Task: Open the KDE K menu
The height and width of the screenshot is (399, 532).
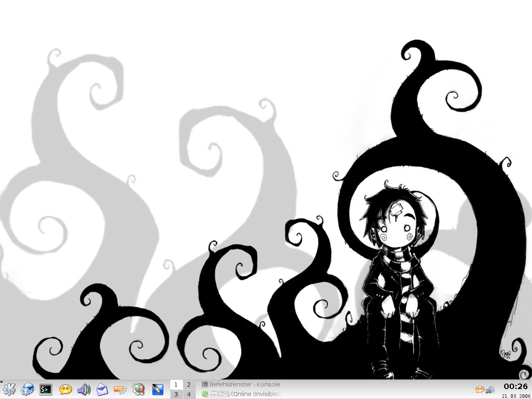Action: (9, 389)
